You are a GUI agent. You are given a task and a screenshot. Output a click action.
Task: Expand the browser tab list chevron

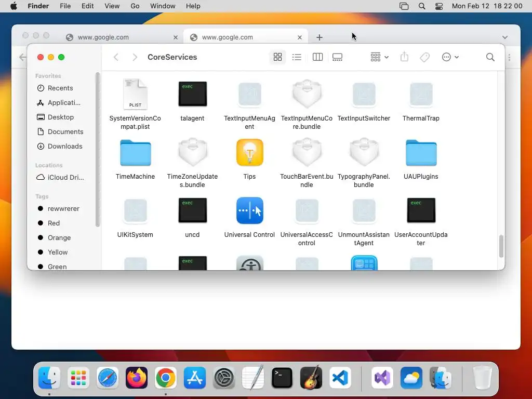pos(505,37)
